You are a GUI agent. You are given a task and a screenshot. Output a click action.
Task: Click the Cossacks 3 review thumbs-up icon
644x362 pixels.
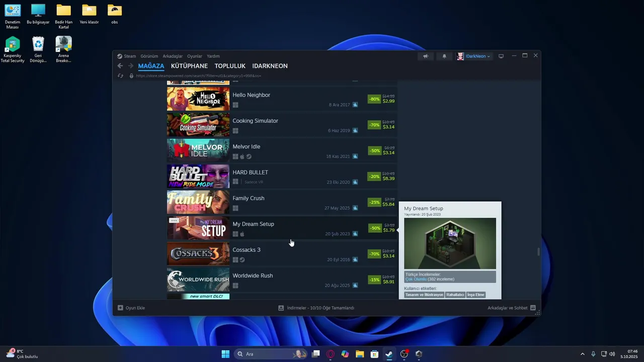click(x=355, y=260)
